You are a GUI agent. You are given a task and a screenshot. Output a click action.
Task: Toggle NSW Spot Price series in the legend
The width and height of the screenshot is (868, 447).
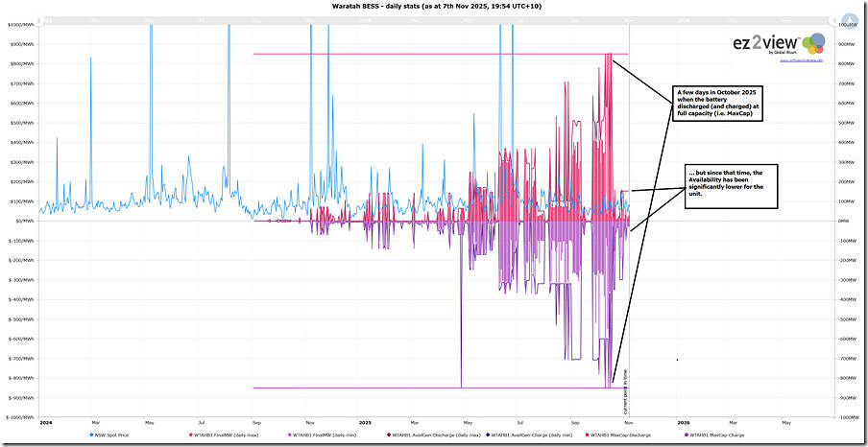point(108,435)
